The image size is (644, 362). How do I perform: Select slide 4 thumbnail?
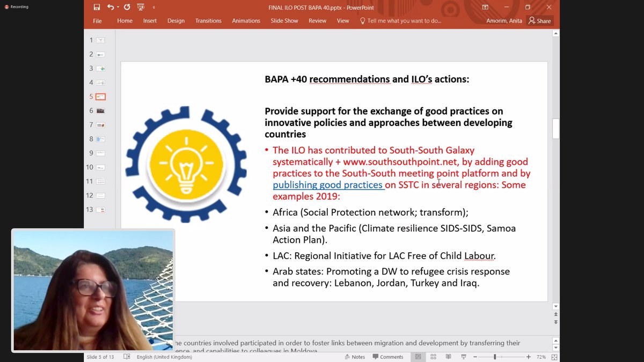[100, 83]
